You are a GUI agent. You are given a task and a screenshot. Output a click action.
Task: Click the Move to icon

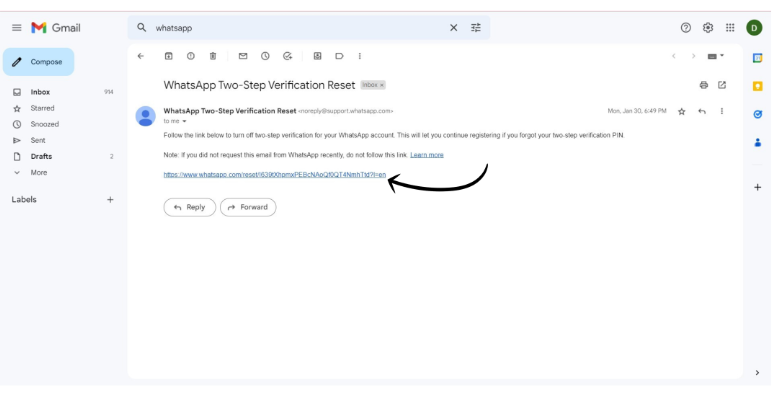coord(318,56)
